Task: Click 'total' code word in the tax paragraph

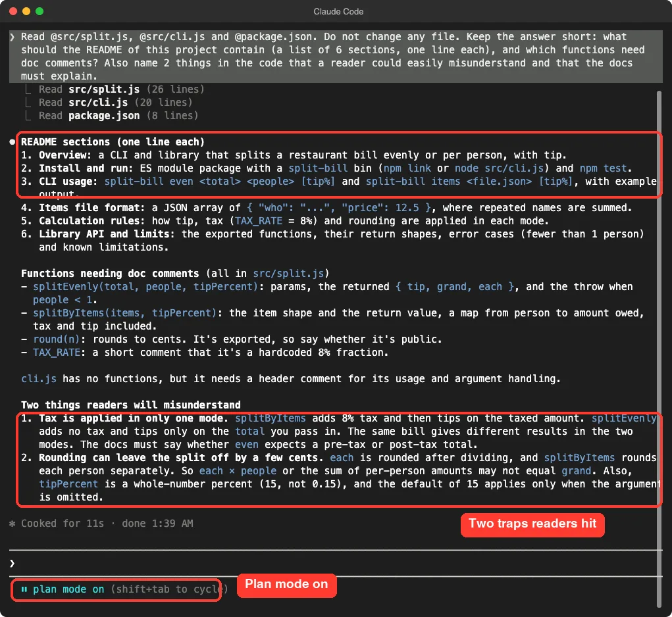Action: click(x=249, y=432)
